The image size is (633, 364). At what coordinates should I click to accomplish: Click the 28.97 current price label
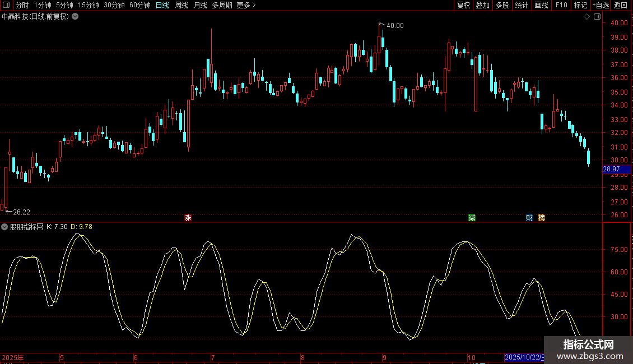pyautogui.click(x=611, y=169)
